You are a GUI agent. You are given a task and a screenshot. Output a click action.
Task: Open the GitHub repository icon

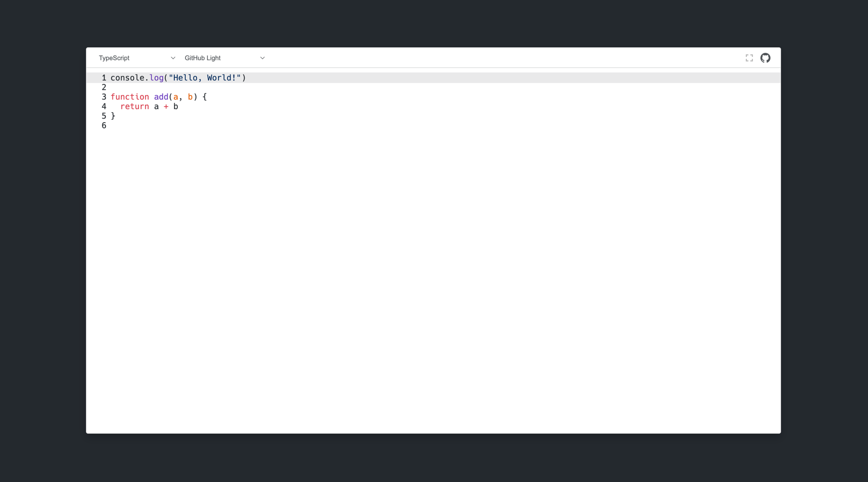click(765, 58)
